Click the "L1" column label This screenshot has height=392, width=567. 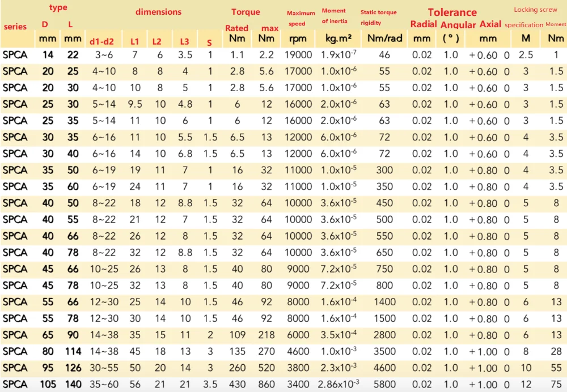(x=134, y=41)
